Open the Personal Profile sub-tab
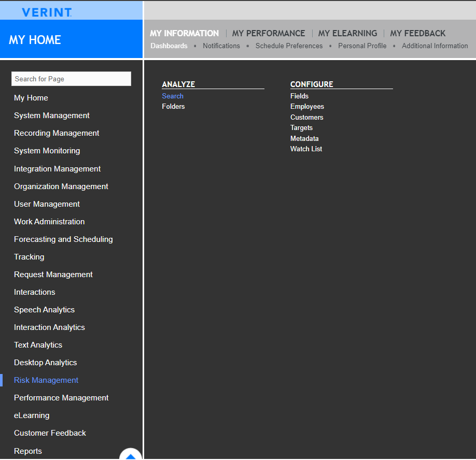The height and width of the screenshot is (460, 476). (x=362, y=46)
